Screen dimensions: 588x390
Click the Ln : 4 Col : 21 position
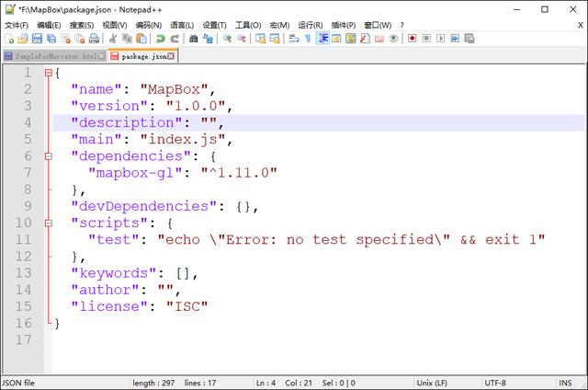pyautogui.click(x=284, y=383)
